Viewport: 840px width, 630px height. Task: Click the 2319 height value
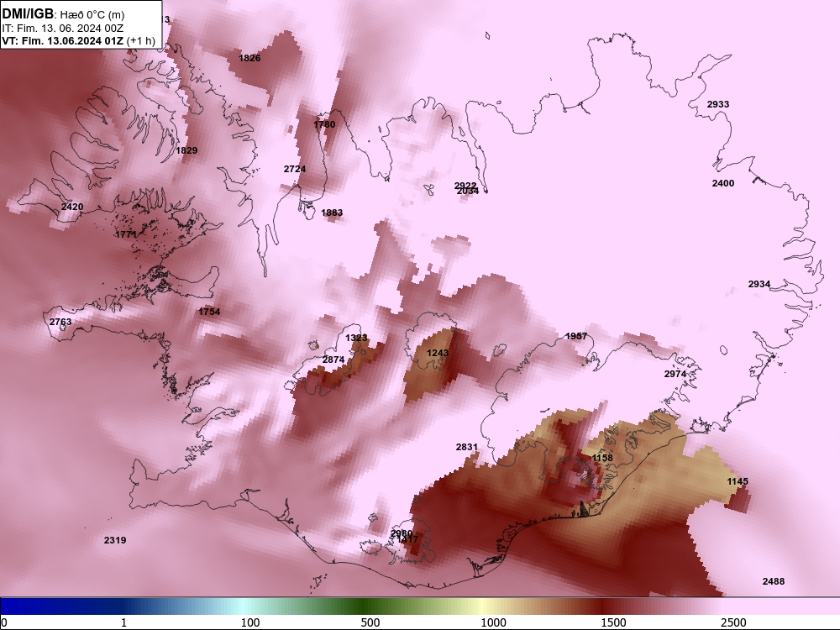114,540
